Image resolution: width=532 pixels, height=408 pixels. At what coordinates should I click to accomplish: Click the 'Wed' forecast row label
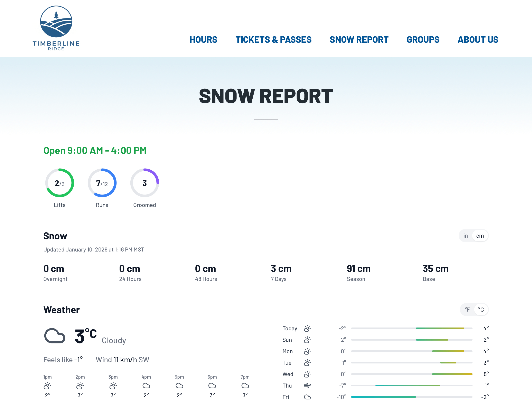point(288,374)
